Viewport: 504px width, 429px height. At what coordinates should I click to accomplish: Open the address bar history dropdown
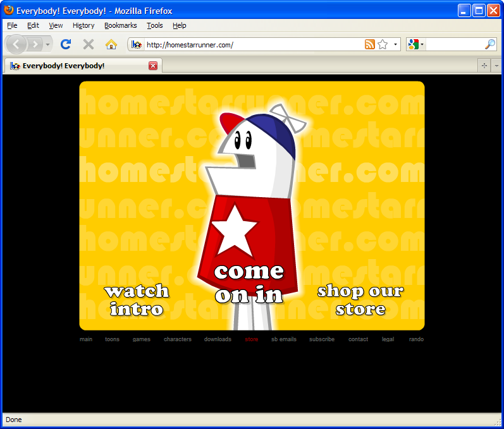pyautogui.click(x=395, y=44)
